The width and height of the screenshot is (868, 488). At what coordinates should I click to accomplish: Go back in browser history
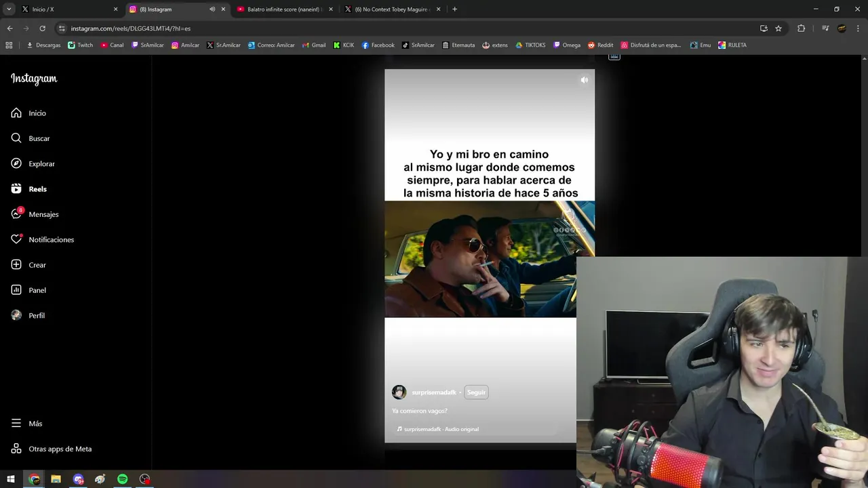pos(9,28)
